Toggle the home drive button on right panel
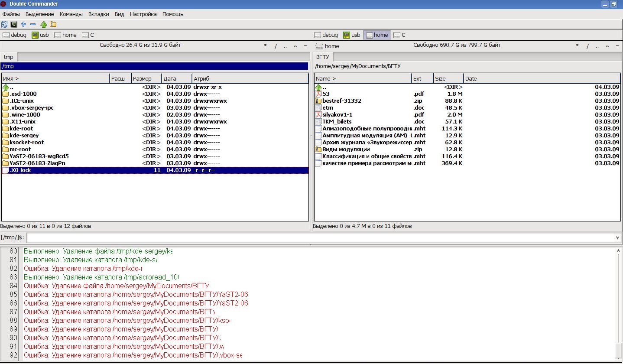The height and width of the screenshot is (364, 623). pyautogui.click(x=376, y=35)
